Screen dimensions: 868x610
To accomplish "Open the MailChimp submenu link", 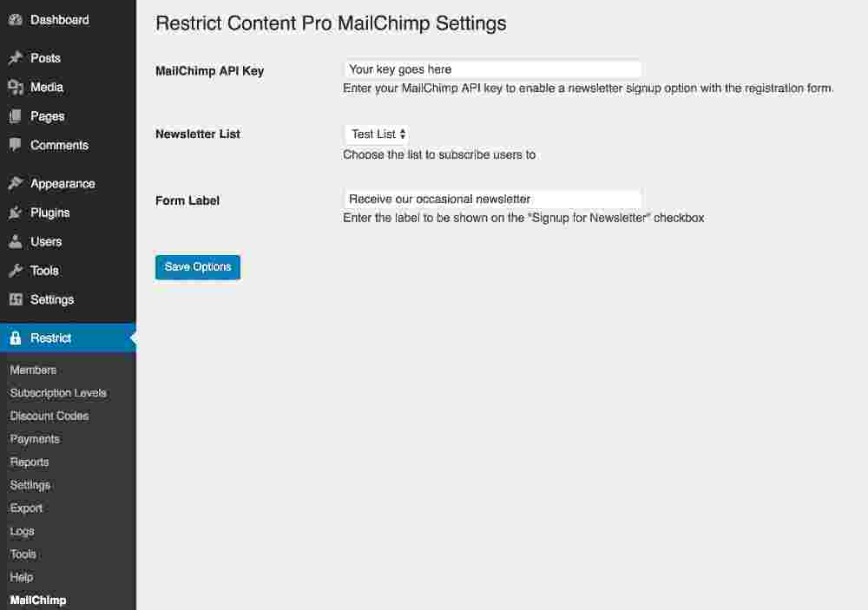I will 38,600.
